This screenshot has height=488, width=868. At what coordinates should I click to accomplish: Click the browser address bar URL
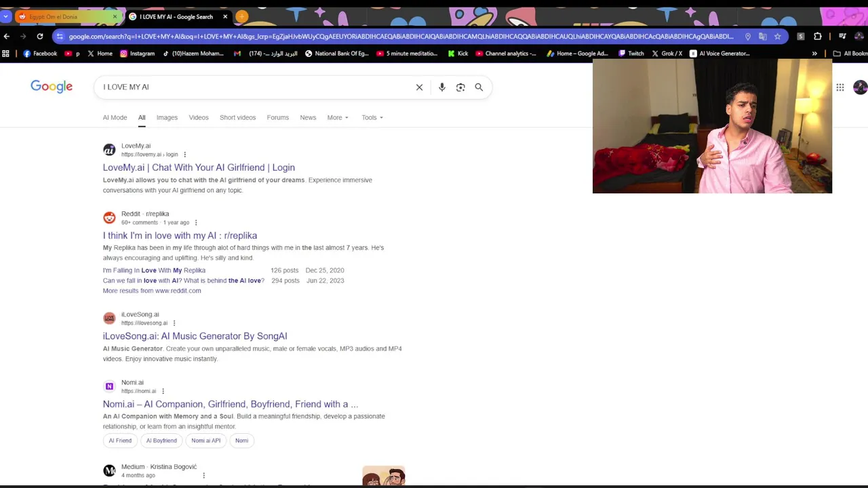400,36
